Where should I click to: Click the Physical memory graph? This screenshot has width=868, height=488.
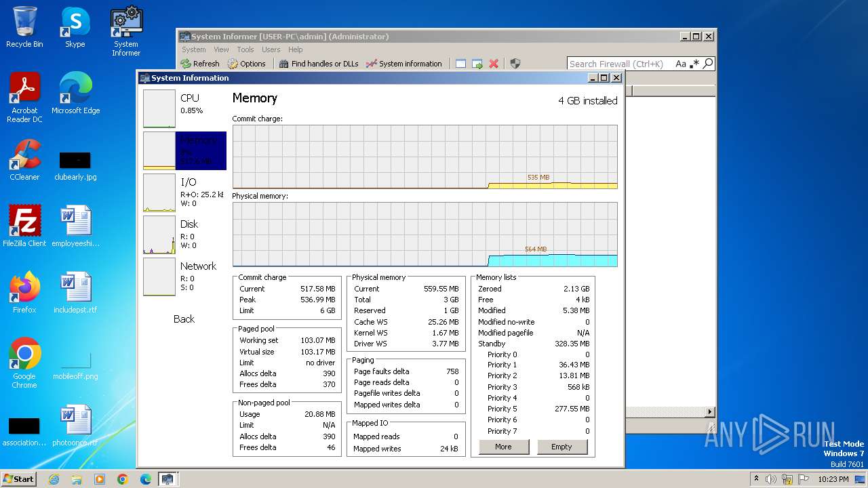[425, 235]
